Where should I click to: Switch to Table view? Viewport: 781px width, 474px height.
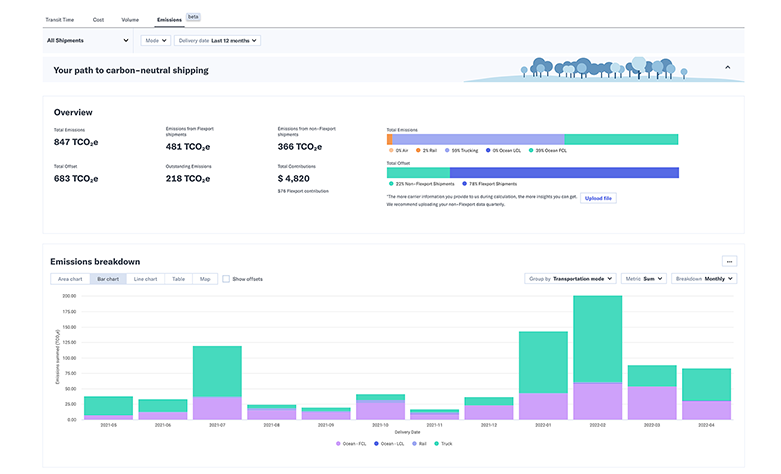pos(178,279)
